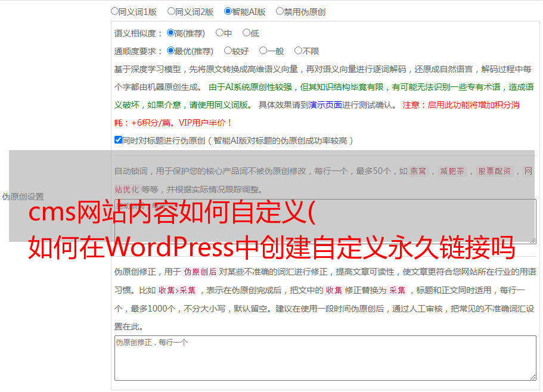
Task: Grab the 伪原创修正 textarea resize handle
Action: pos(533,377)
